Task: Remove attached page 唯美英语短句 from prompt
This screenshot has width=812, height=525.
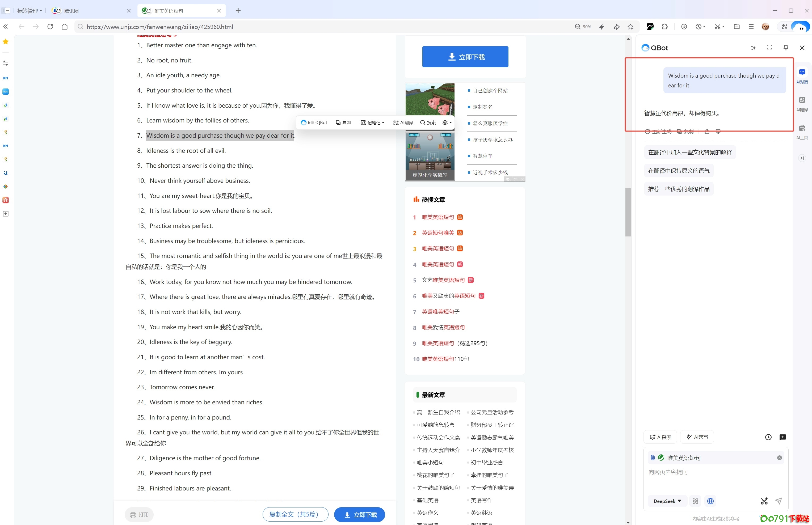Action: tap(779, 458)
